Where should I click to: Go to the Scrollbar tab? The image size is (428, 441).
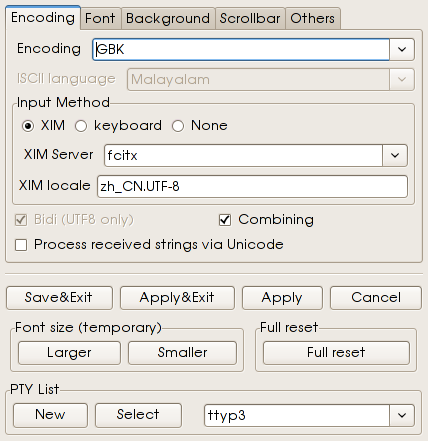[250, 18]
